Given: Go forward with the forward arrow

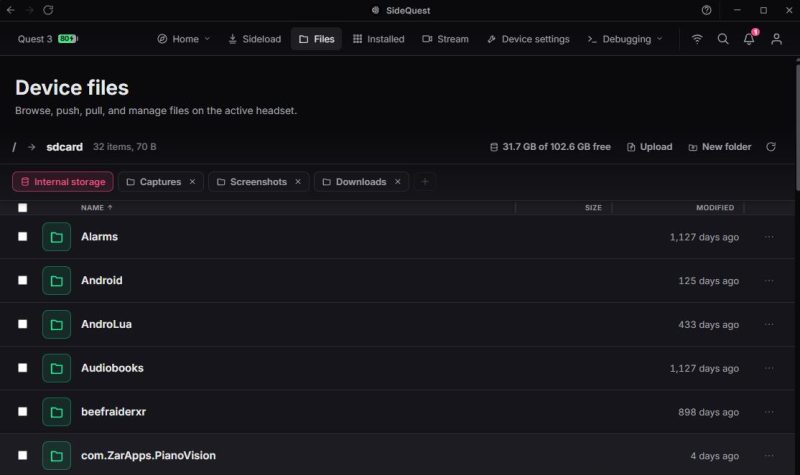Looking at the screenshot, I should pos(29,10).
